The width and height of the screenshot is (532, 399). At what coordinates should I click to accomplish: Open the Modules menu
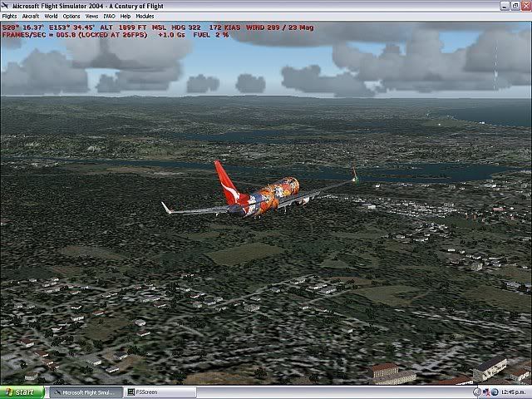click(145, 16)
